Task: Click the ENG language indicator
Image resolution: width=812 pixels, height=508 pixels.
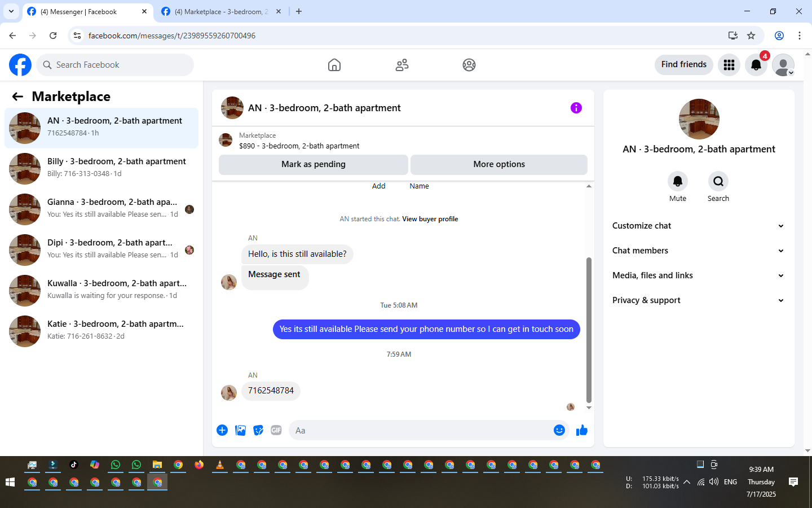Action: pyautogui.click(x=730, y=482)
